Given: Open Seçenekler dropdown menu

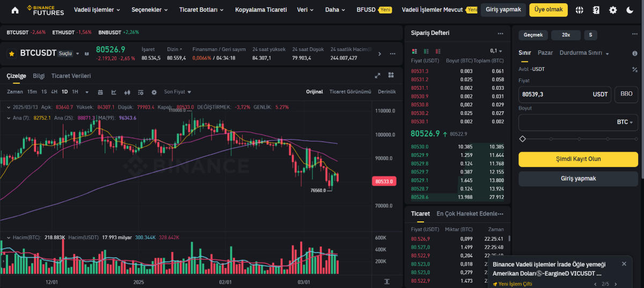Looking at the screenshot, I should (150, 10).
